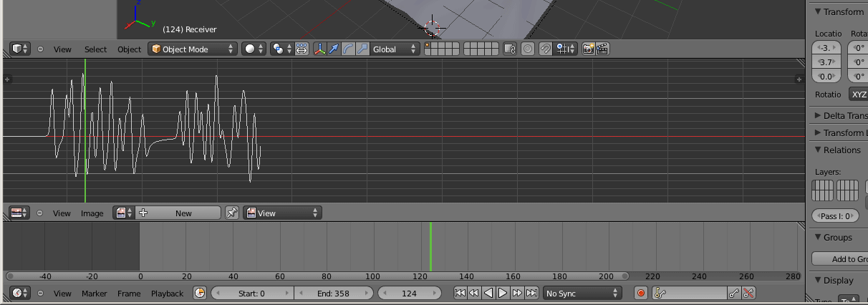Open the Global orientation dropdown
Image resolution: width=868 pixels, height=305 pixels.
395,49
